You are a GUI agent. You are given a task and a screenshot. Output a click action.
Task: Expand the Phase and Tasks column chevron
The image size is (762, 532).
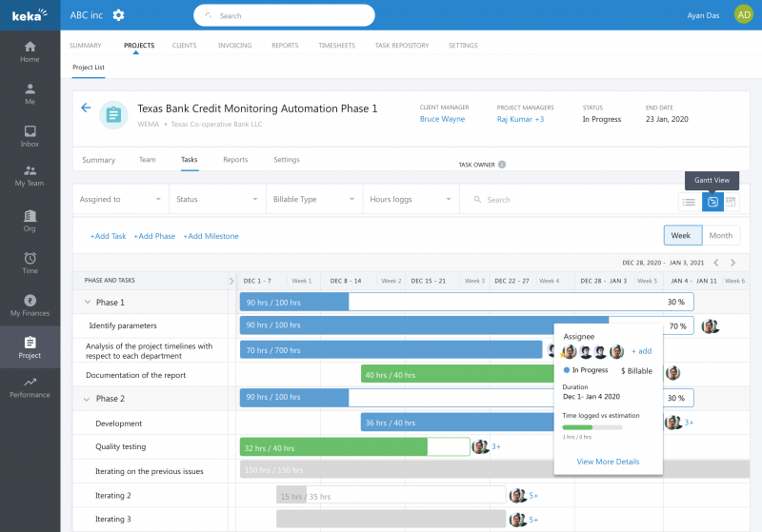pos(231,281)
